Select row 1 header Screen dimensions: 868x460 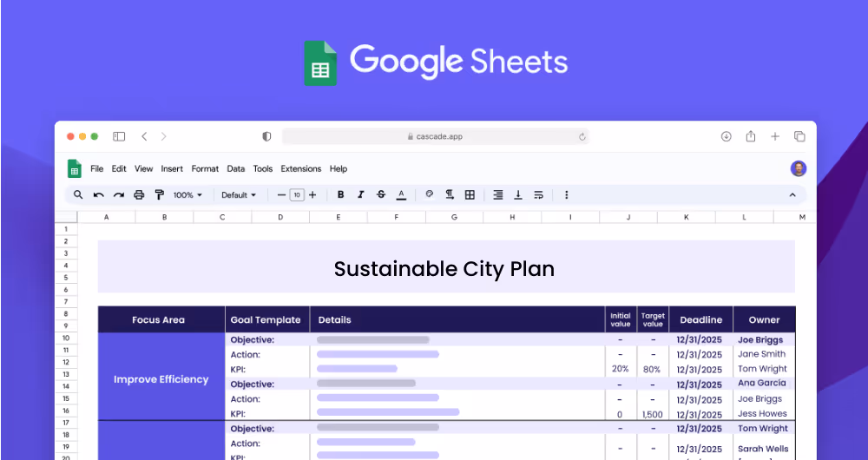(66, 229)
